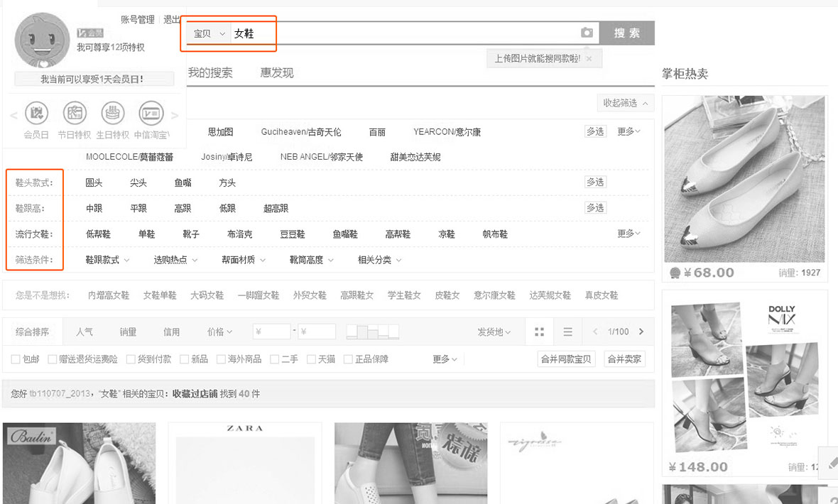Open the 发货地 location dropdown
The width and height of the screenshot is (838, 504).
[x=494, y=332]
